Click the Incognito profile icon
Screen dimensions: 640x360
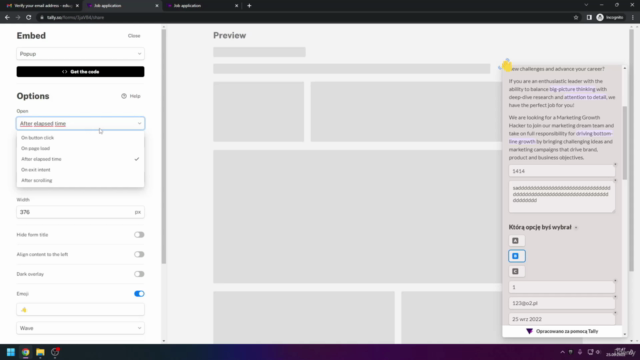point(610,18)
